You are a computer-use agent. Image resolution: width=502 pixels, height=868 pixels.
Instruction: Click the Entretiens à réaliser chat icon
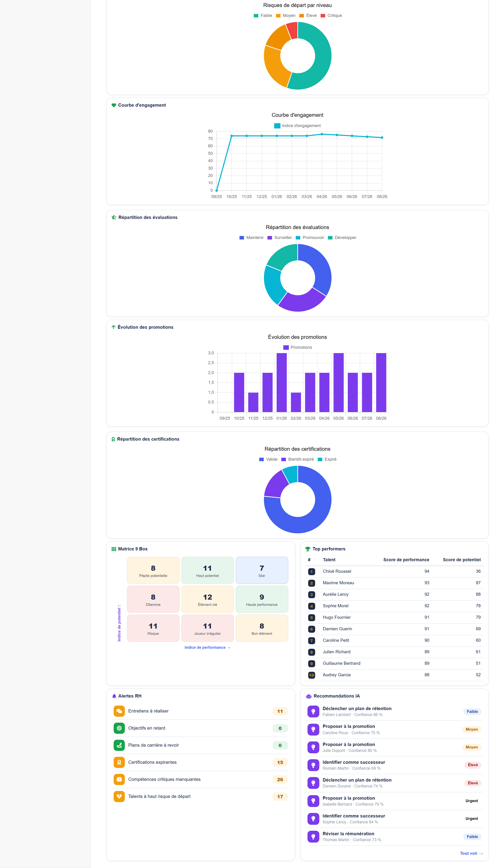tap(119, 711)
